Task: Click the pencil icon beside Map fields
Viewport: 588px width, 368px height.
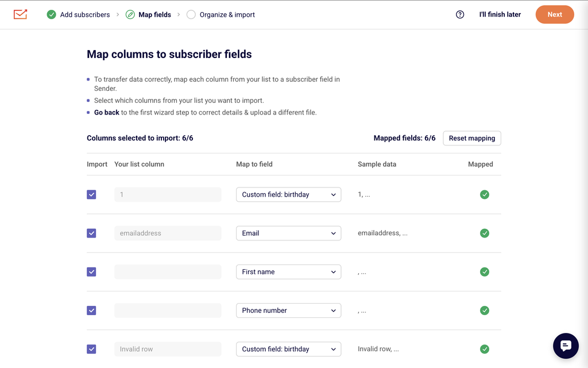Action: click(x=130, y=14)
